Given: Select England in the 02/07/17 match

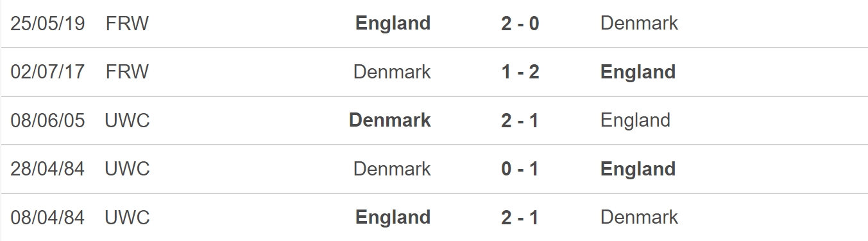Looking at the screenshot, I should (x=638, y=71).
